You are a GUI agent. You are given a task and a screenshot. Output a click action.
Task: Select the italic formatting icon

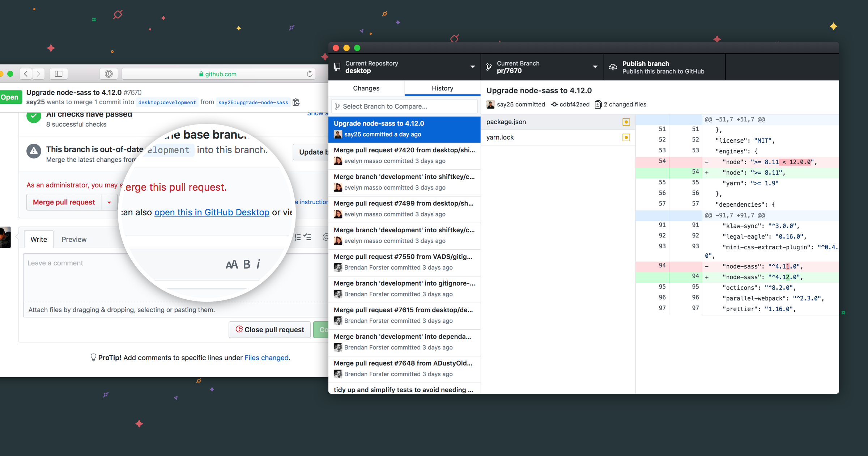point(258,264)
